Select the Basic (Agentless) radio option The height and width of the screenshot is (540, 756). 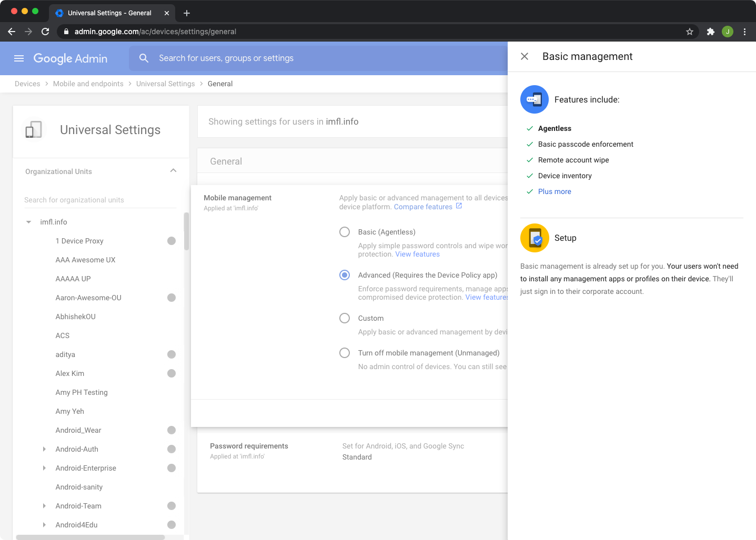pos(345,232)
